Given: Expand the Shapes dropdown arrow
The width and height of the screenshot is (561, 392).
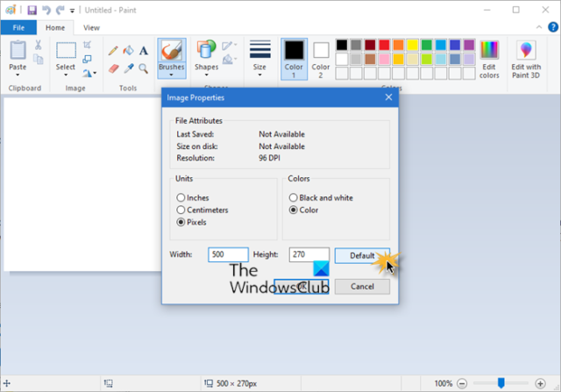Looking at the screenshot, I should 206,75.
